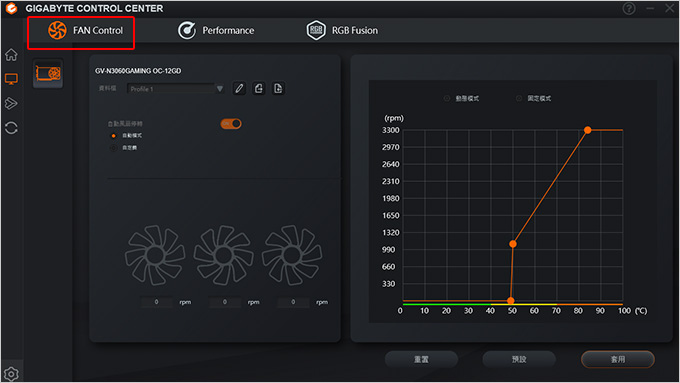
Task: Click the refresh update sidebar icon
Action: (x=11, y=128)
